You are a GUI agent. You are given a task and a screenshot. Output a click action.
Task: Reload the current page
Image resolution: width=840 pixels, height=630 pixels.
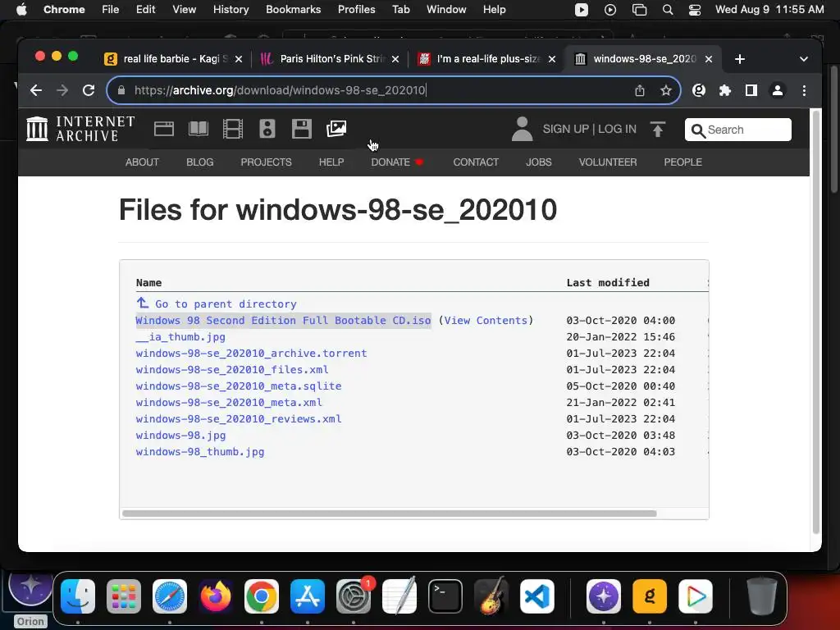[89, 90]
